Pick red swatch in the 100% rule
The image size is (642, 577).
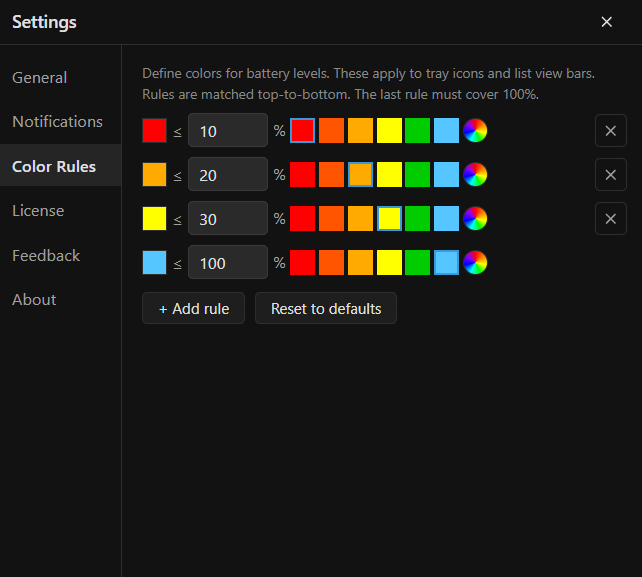[x=303, y=262]
